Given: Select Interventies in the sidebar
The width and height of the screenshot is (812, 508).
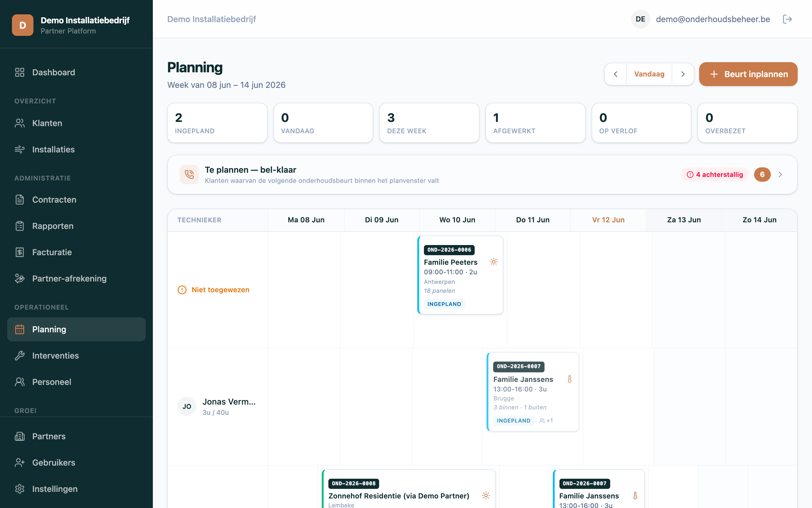Looking at the screenshot, I should tap(76, 356).
